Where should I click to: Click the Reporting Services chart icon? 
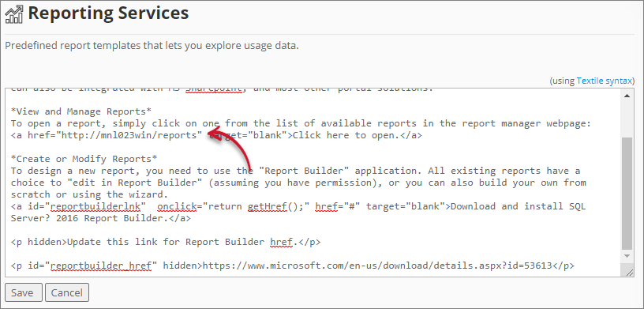click(x=14, y=14)
